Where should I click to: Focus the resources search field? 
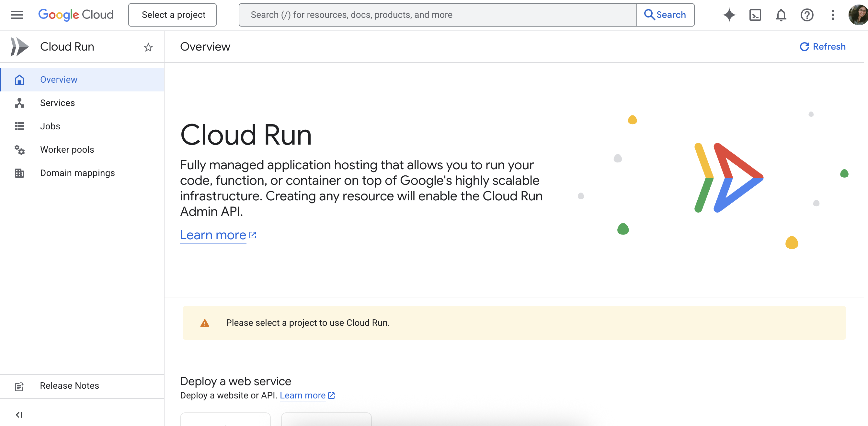437,15
